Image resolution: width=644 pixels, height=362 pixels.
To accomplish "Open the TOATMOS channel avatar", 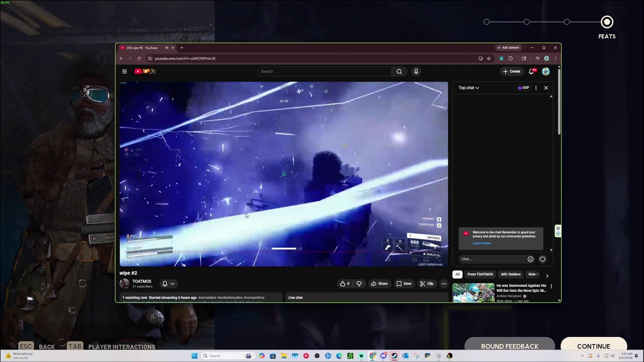I will point(124,284).
